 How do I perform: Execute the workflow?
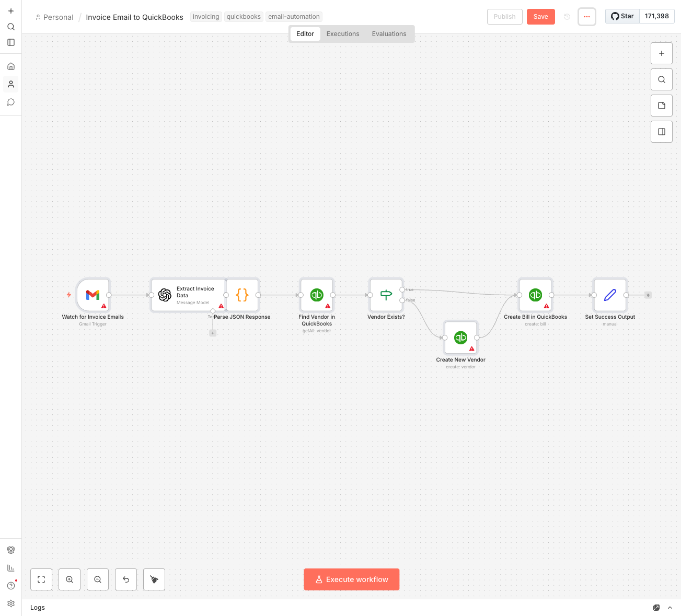click(351, 579)
